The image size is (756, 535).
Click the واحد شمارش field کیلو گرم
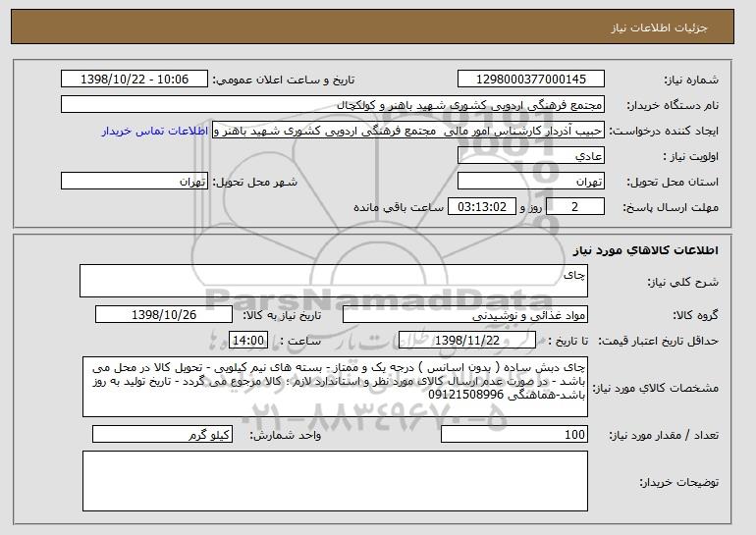[162, 434]
